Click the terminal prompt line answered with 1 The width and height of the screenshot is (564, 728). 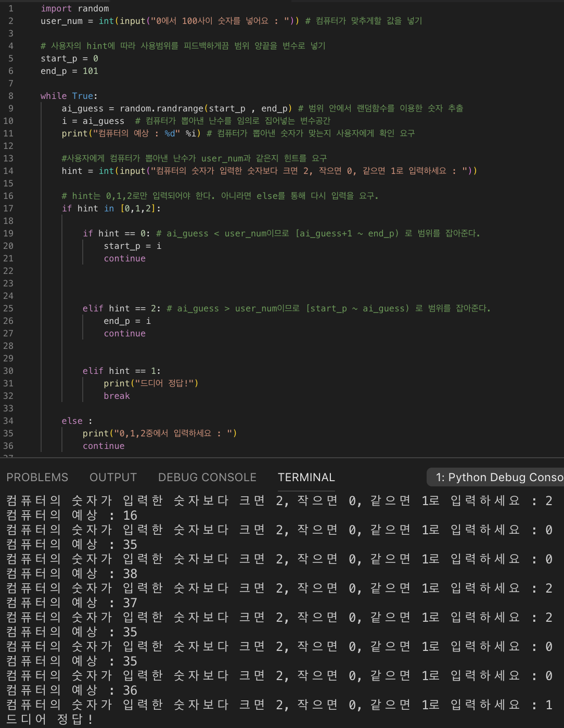click(x=279, y=705)
